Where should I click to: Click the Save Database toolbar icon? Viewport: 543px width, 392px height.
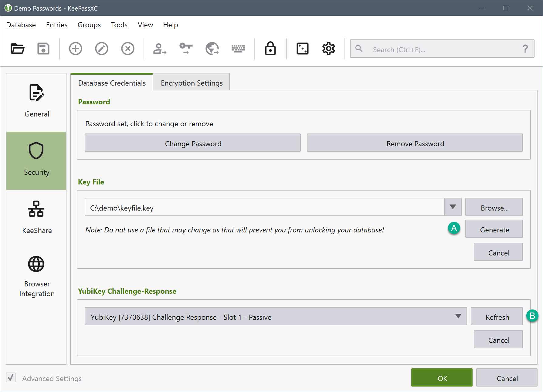point(43,49)
